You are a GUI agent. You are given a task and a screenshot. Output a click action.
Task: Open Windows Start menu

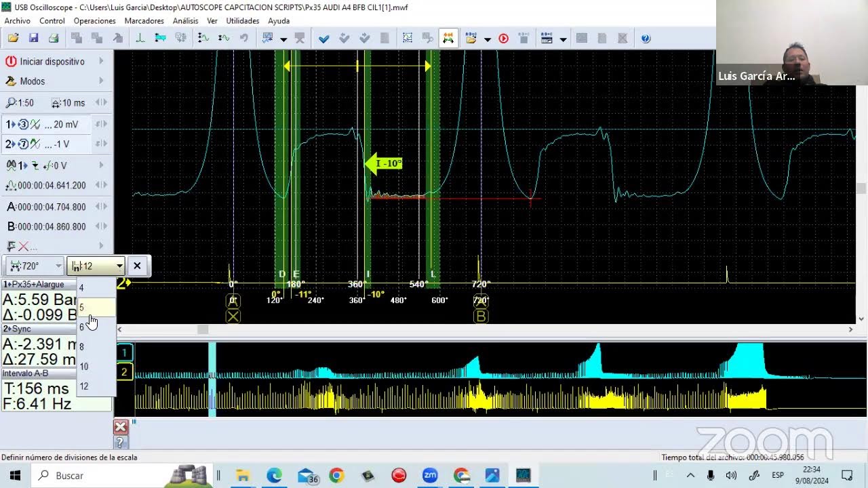click(15, 475)
